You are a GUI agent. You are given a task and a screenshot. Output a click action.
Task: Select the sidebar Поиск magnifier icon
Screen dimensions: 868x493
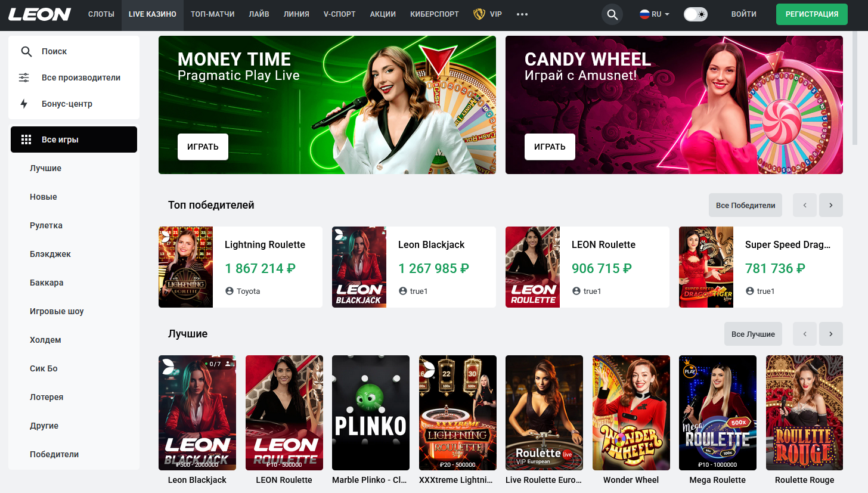click(26, 51)
